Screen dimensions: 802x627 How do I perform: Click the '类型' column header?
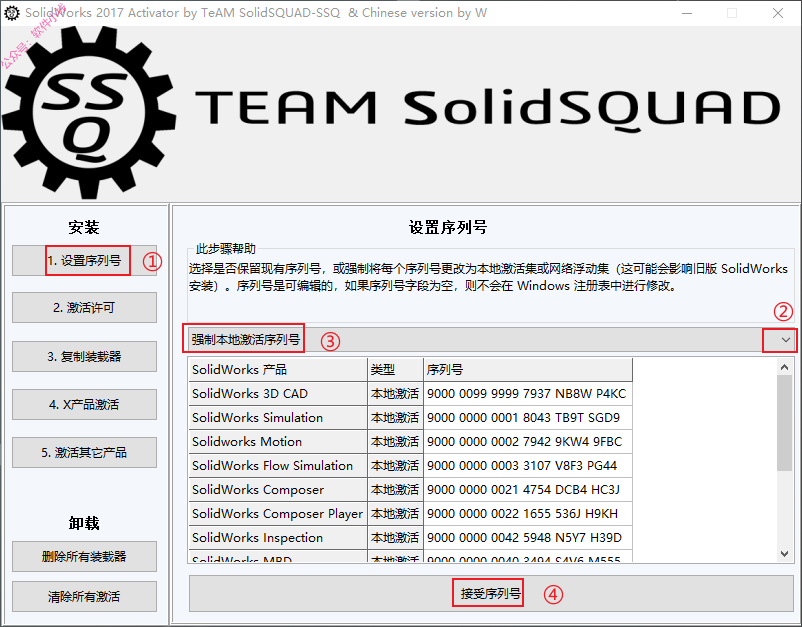pos(395,370)
